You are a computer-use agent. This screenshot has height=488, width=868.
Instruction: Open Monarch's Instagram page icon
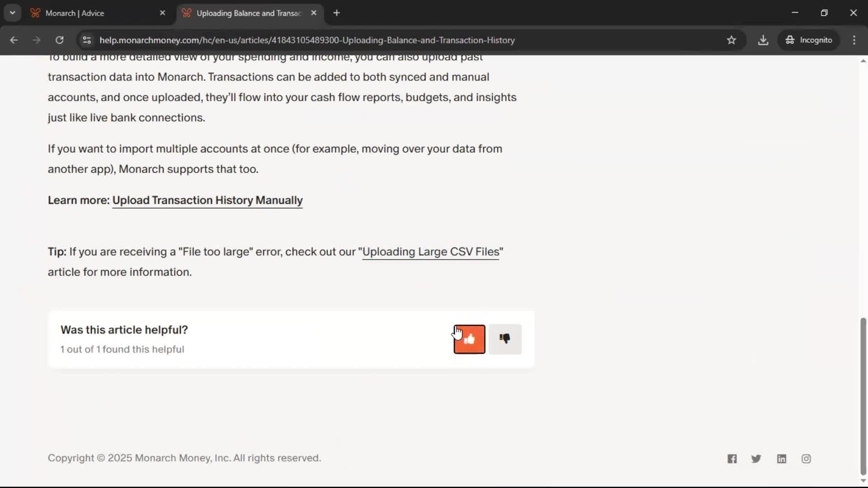[x=806, y=459]
